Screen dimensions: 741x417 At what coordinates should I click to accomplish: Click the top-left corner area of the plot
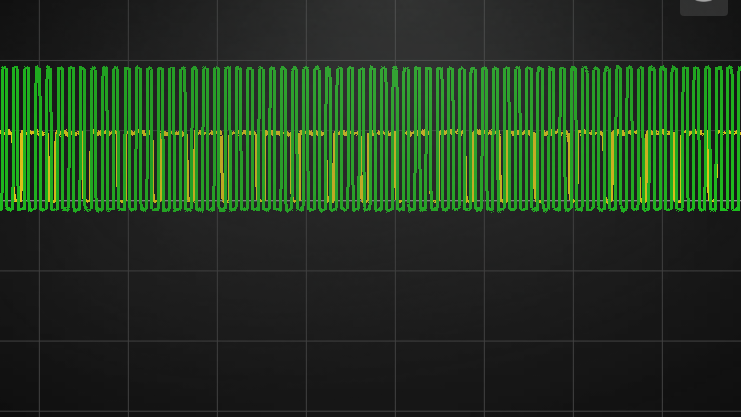click(18, 28)
